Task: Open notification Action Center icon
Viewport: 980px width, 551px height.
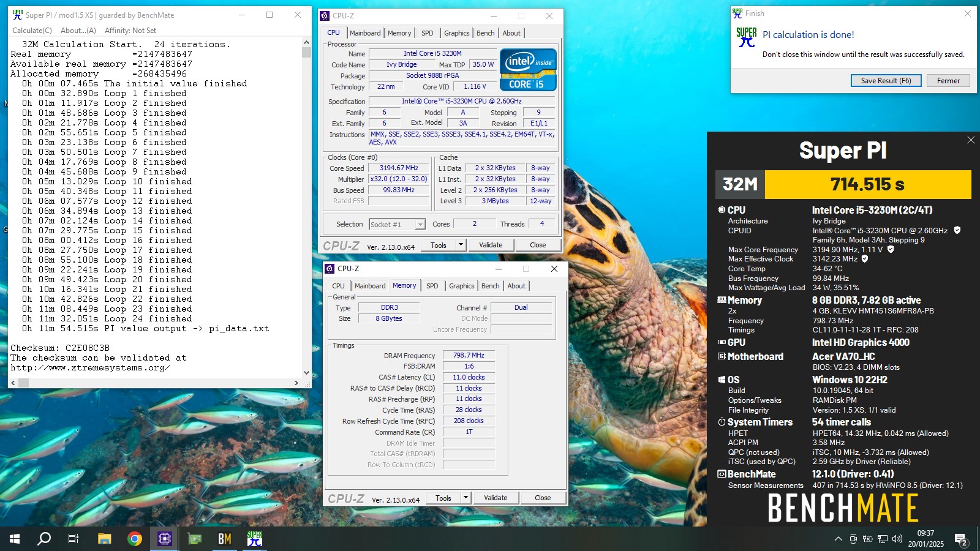Action: pyautogui.click(x=961, y=539)
